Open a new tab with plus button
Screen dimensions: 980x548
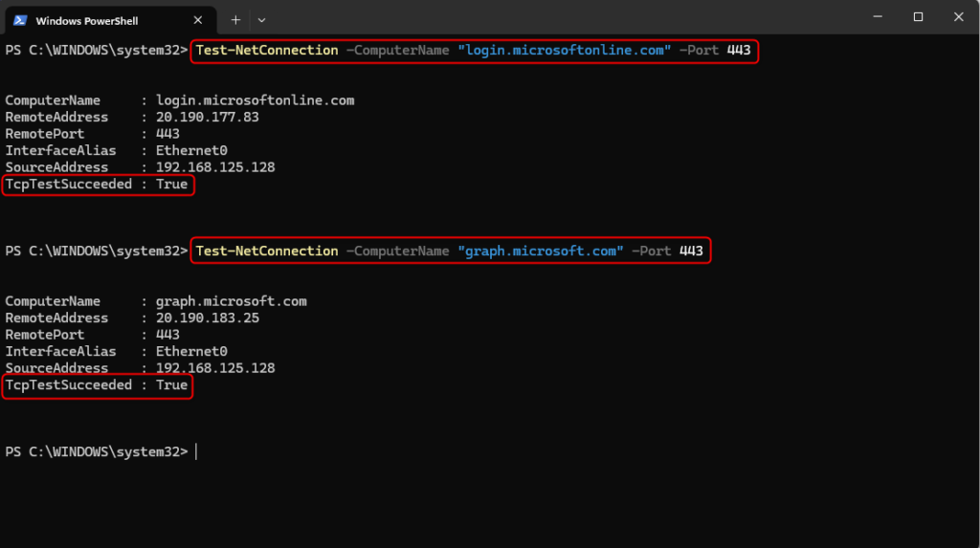coord(235,20)
